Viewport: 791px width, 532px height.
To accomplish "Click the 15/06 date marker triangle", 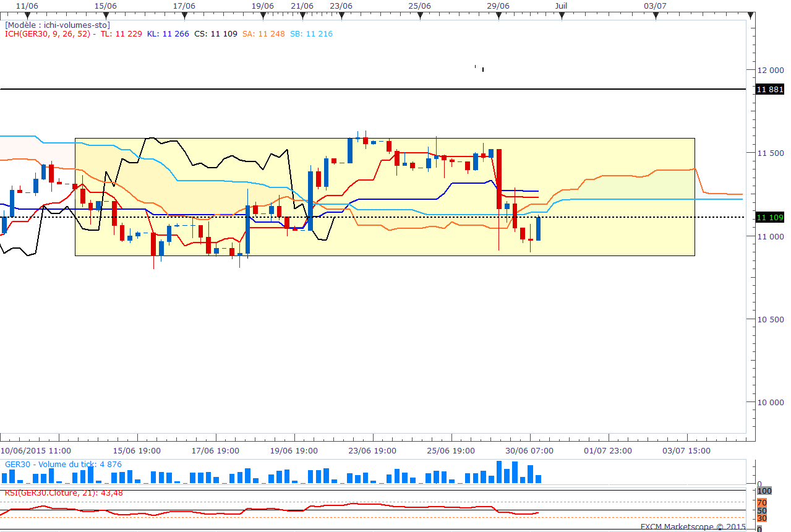I will (106, 15).
